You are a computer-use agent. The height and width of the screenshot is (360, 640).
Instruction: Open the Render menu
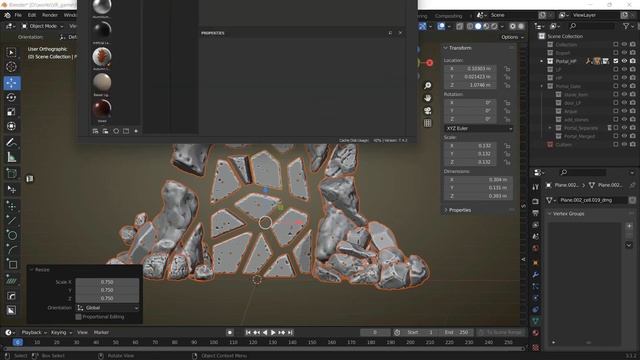coord(50,15)
